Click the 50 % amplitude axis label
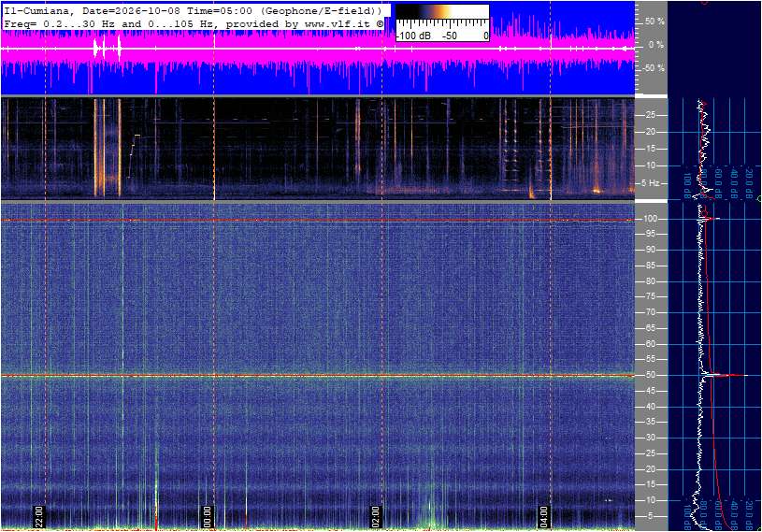The width and height of the screenshot is (762, 532). [654, 22]
